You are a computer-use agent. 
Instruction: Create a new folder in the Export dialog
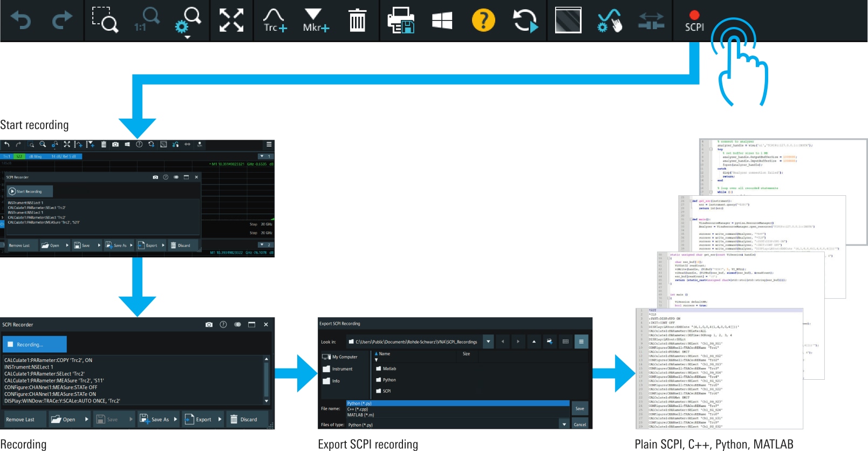click(x=550, y=341)
